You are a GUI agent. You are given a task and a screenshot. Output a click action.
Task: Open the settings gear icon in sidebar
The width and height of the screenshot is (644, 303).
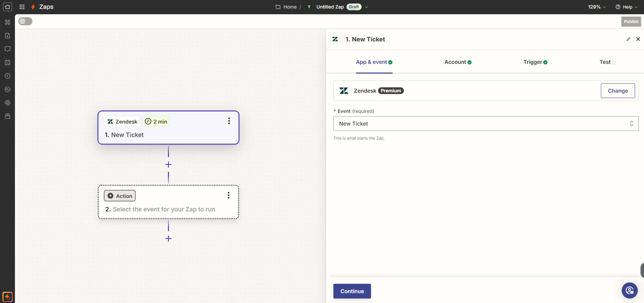[7, 103]
